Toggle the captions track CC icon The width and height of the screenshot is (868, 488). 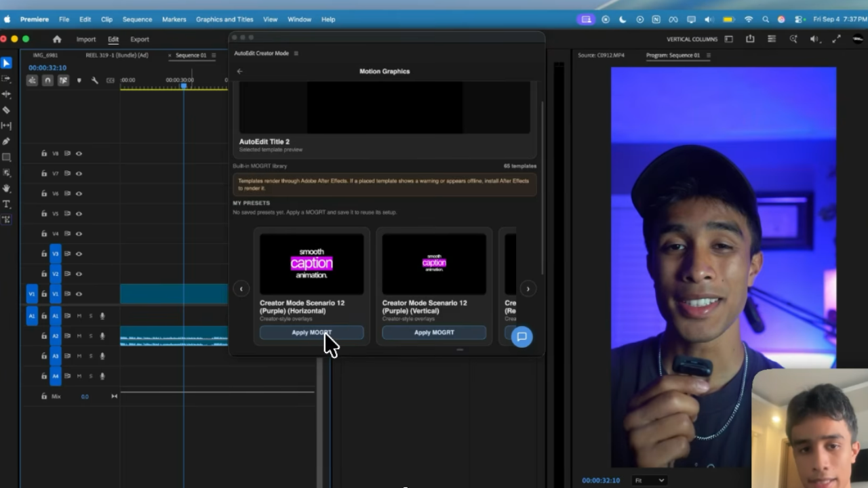pyautogui.click(x=110, y=81)
